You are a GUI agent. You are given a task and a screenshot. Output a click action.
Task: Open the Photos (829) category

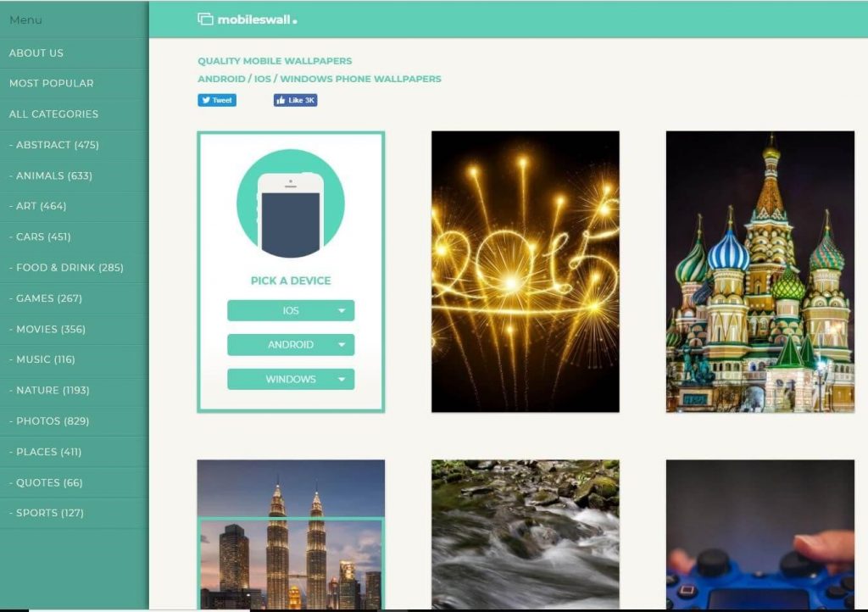click(75, 421)
